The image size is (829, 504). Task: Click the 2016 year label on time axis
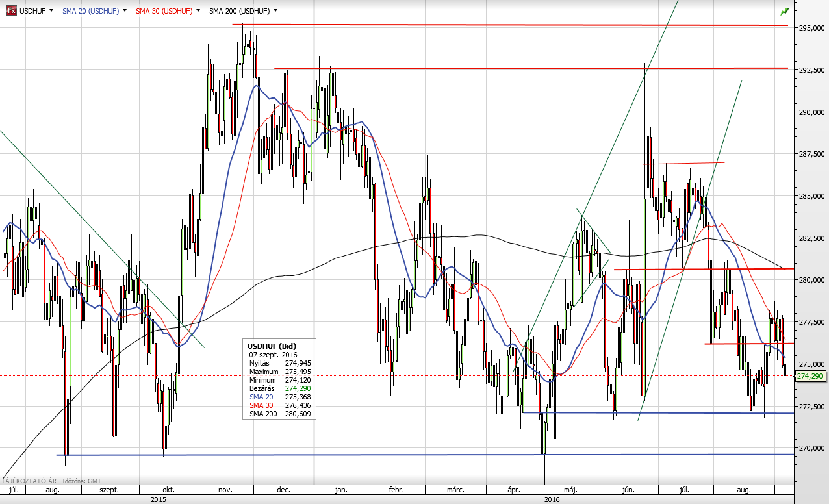552,499
